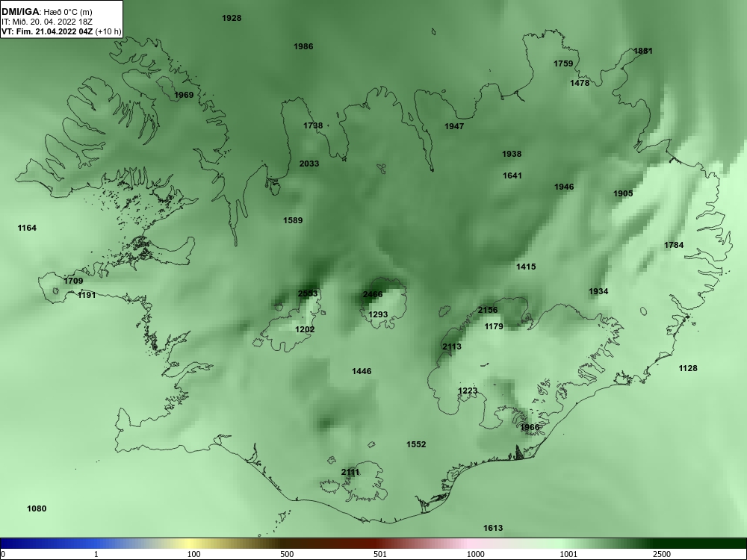Click the 1947 height label
Screen dimensions: 747x560
pos(454,126)
